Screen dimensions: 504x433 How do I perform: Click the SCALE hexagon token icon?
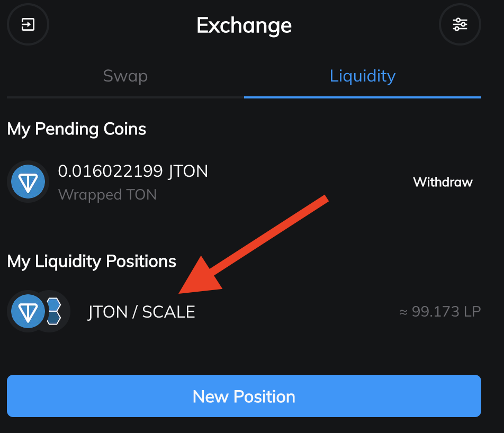[x=54, y=311]
